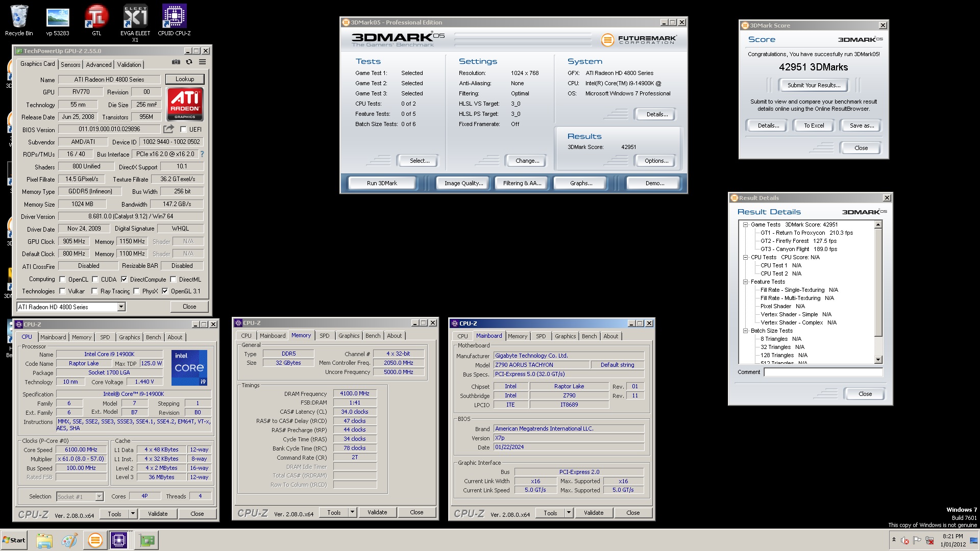Image resolution: width=980 pixels, height=551 pixels.
Task: Click the Save as button in 3DMark Score
Action: [x=862, y=126]
